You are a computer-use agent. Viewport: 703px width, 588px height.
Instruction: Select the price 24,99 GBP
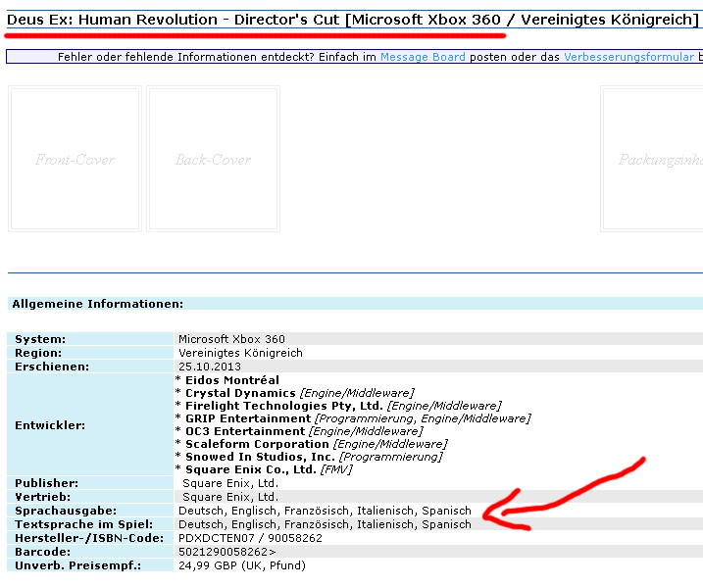208,565
